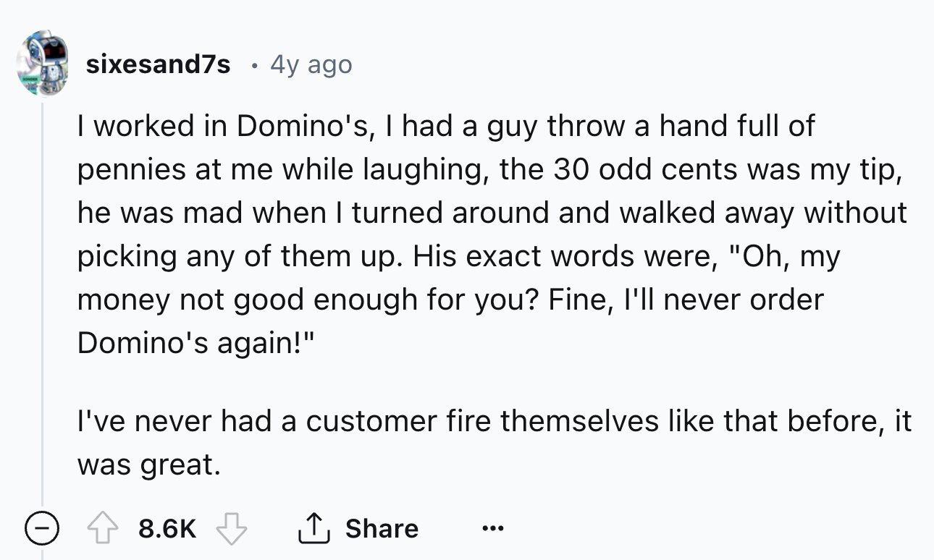Click the username sixesand7s
This screenshot has width=934, height=560.
158,64
